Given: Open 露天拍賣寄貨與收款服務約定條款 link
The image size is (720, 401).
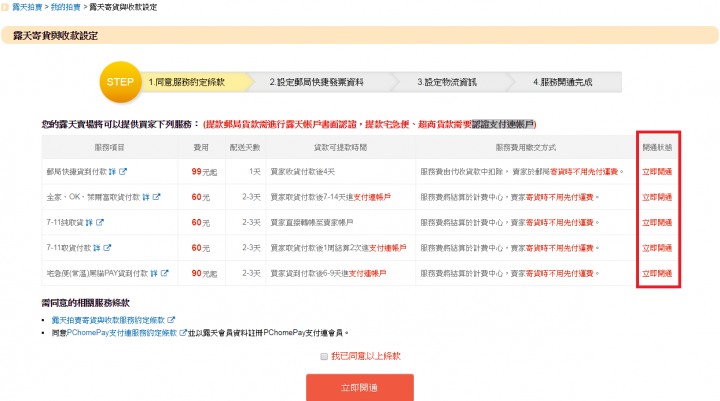Looking at the screenshot, I should (x=108, y=320).
